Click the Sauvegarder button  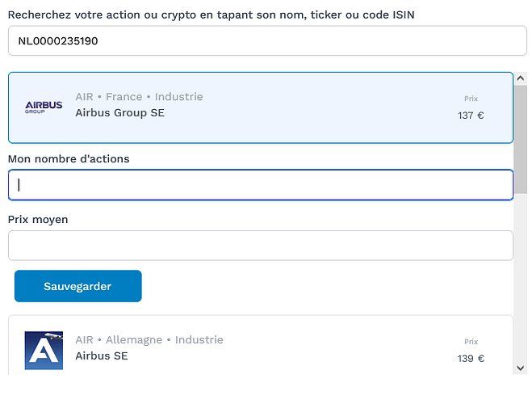(x=77, y=286)
